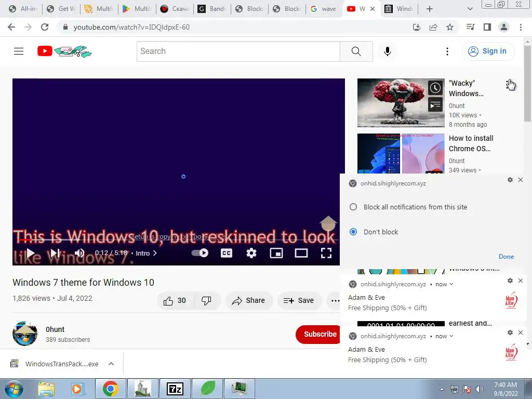Open media control button in Chrome toolbar
532x399 pixels.
[x=471, y=27]
